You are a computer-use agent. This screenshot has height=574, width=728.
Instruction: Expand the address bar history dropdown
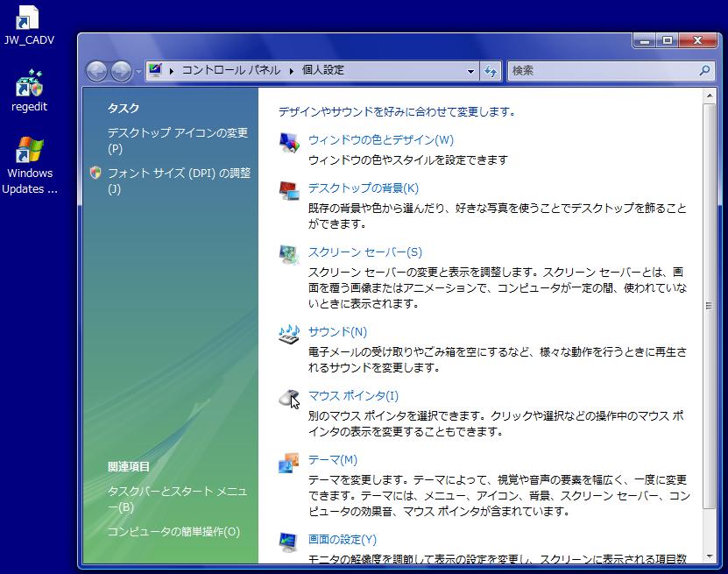coord(470,71)
